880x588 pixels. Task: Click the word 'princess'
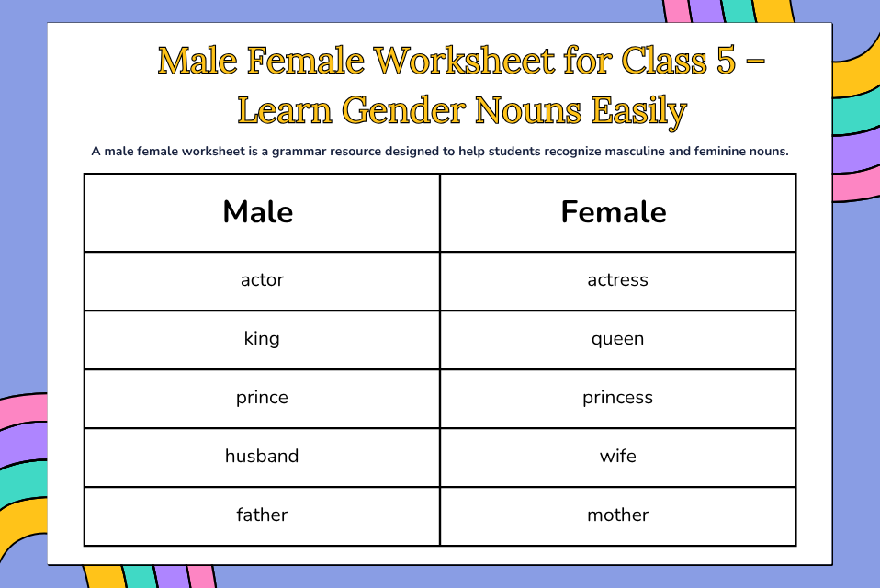617,398
